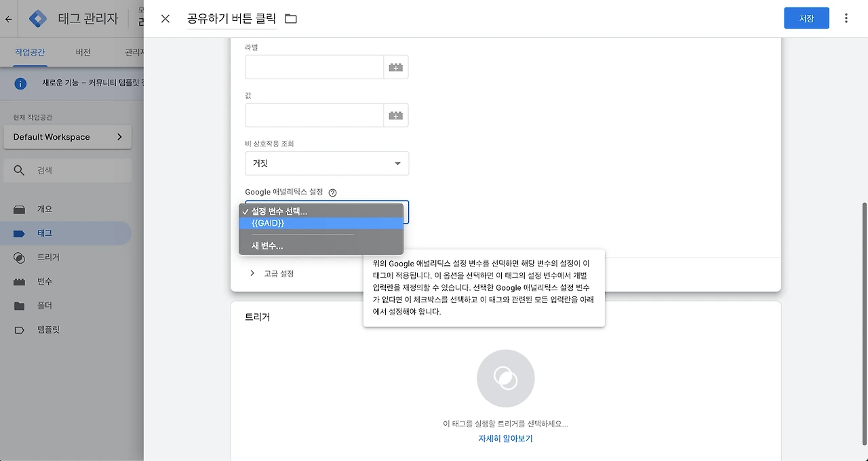
Task: Open 폴더 in the sidebar
Action: (66, 306)
